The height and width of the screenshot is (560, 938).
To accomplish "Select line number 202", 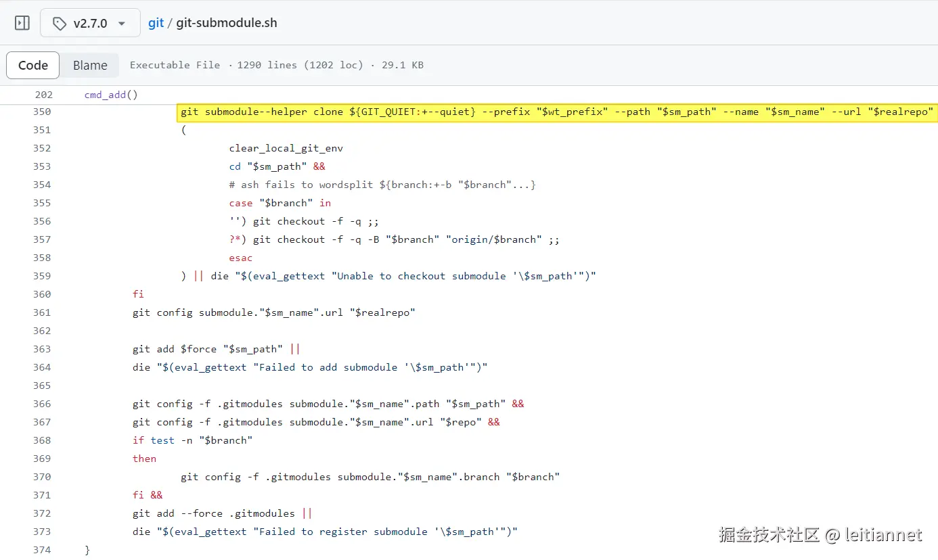I will point(43,95).
